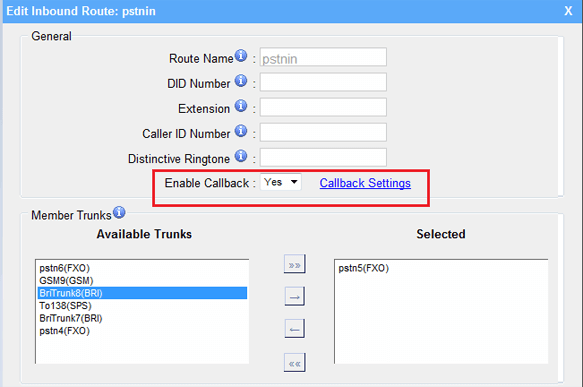Screen dimensions: 583x387
Task: Click the info icon beside Extension
Action: (241, 106)
